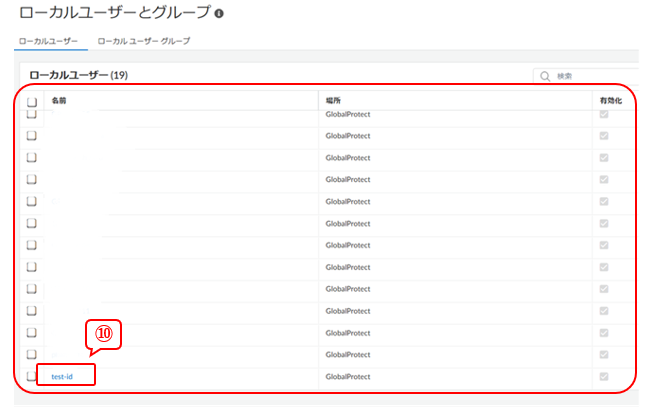This screenshot has height=412, width=658.
Task: Toggle 有効化 checkbox in row above test-id
Action: pos(603,354)
